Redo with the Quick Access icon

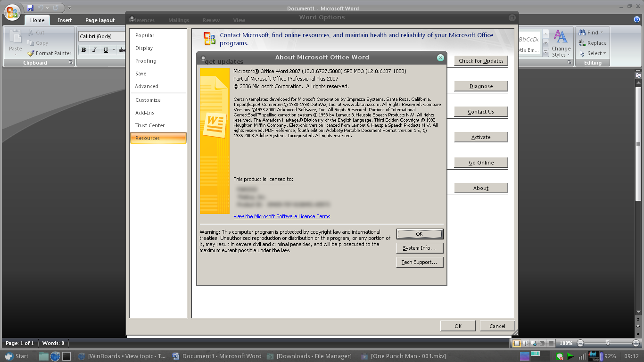point(56,8)
